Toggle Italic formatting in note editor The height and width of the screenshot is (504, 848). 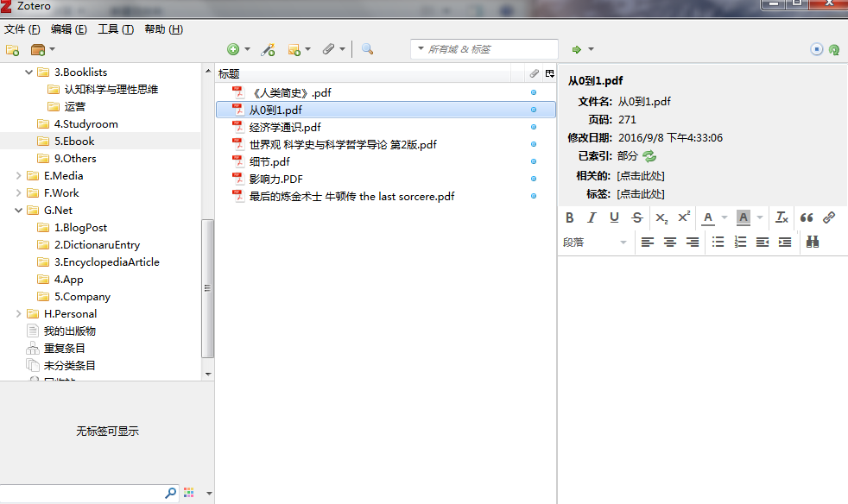click(592, 217)
